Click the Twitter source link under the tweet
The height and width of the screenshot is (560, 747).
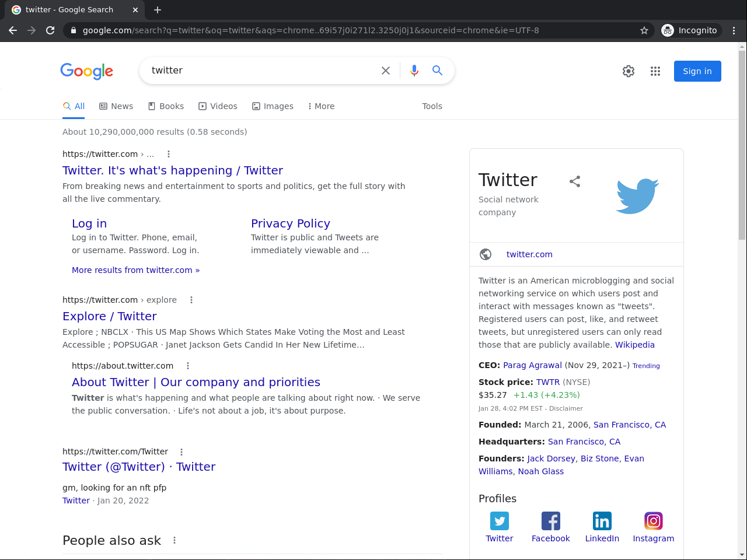point(76,501)
